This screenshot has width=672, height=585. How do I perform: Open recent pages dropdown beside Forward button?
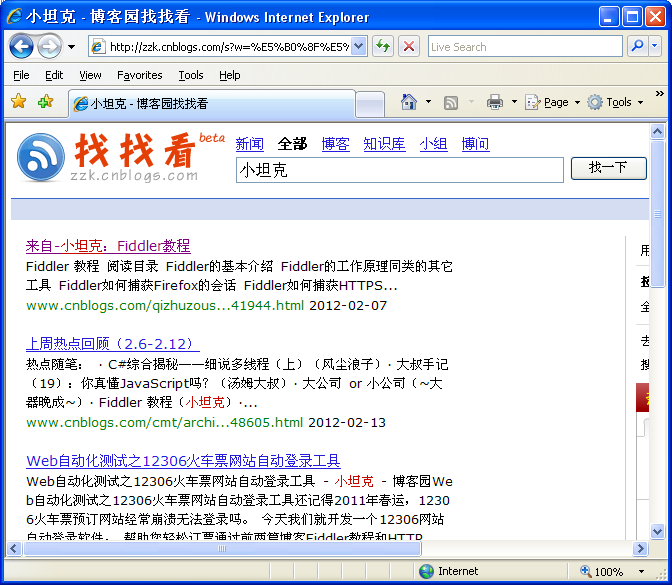72,47
